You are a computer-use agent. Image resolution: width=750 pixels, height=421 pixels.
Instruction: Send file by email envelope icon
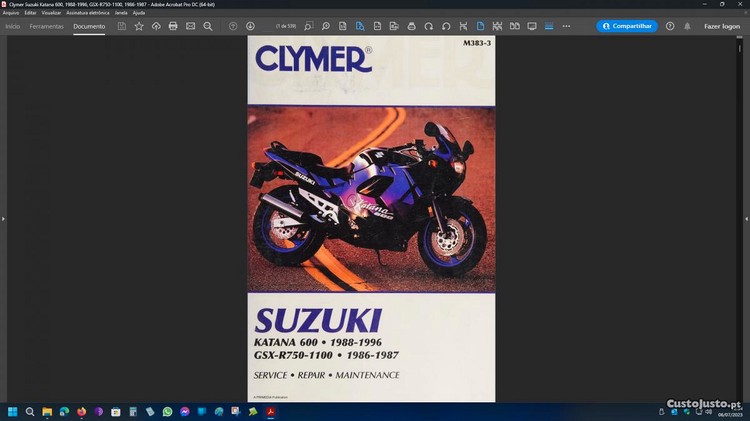point(190,26)
